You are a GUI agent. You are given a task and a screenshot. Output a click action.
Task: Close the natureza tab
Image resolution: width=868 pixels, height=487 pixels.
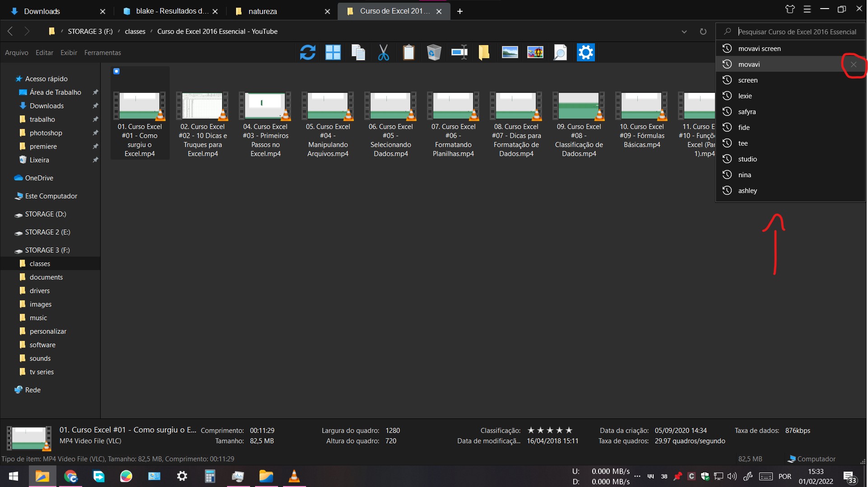point(327,12)
